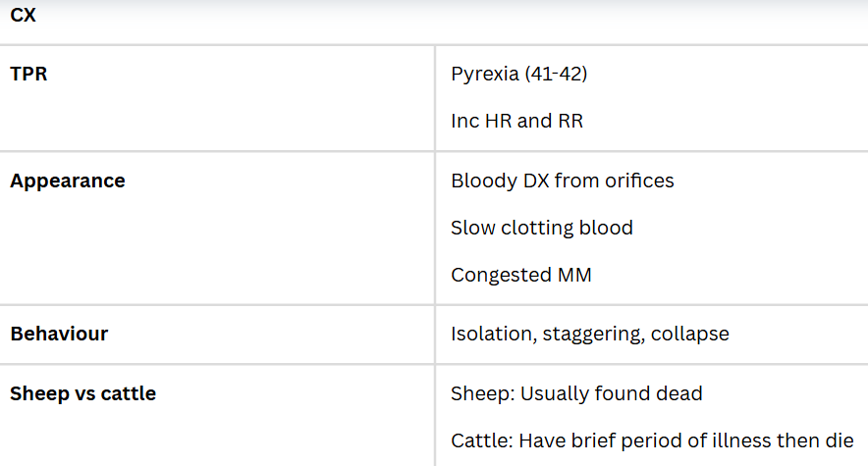Viewport: 868px width, 466px height.
Task: Place cursor on Congested MM text
Action: tap(520, 276)
